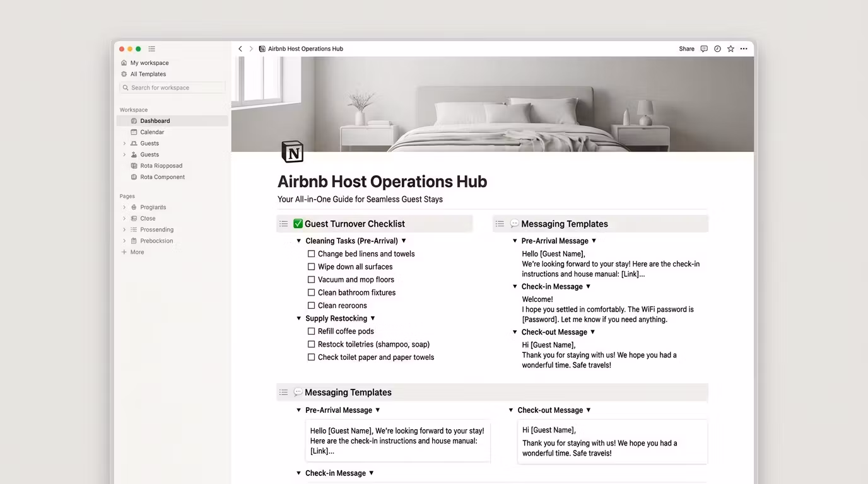Collapse the Check-in Message toggle under upper-right Messaging Templates
Viewport: 868px width, 484px height.
coord(515,287)
